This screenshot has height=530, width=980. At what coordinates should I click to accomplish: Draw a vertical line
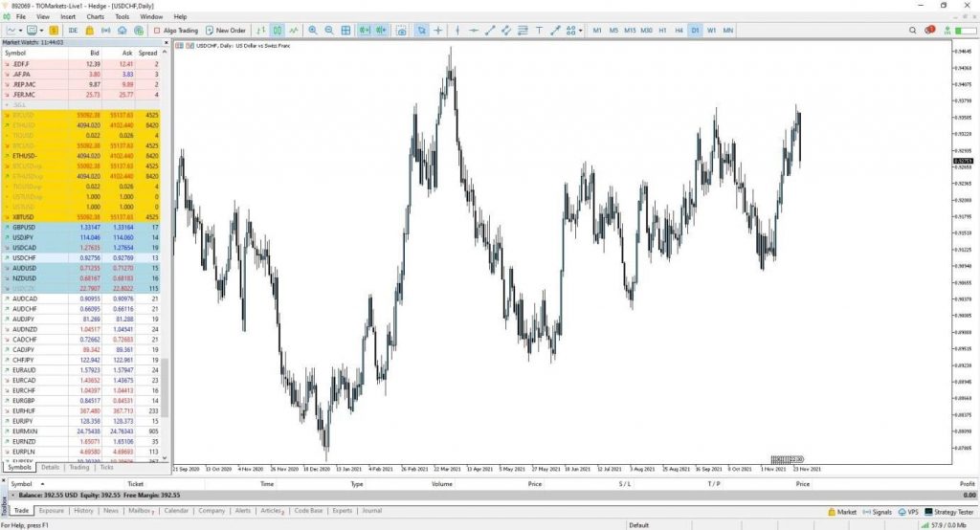tap(457, 30)
